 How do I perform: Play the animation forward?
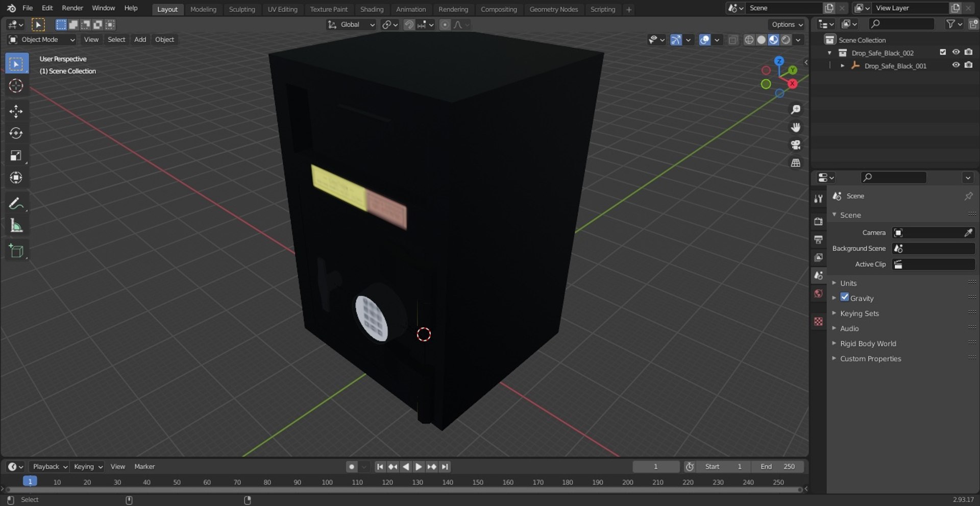point(419,467)
